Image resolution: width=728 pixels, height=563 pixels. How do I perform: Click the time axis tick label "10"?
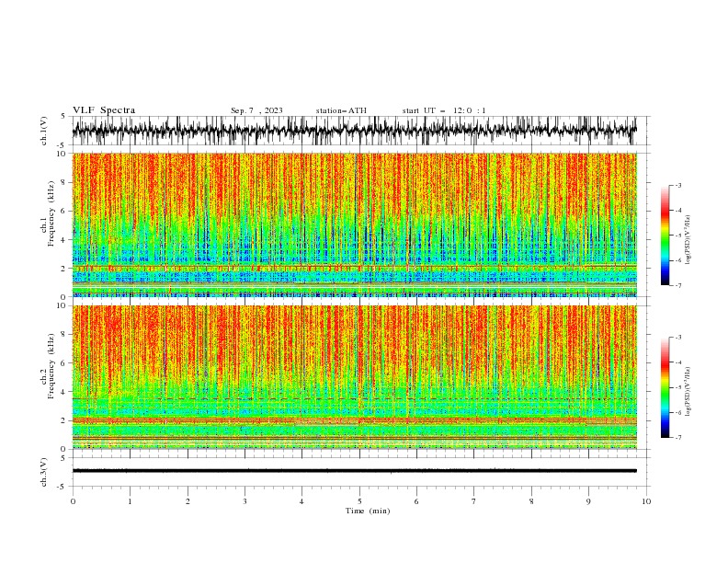coord(646,501)
